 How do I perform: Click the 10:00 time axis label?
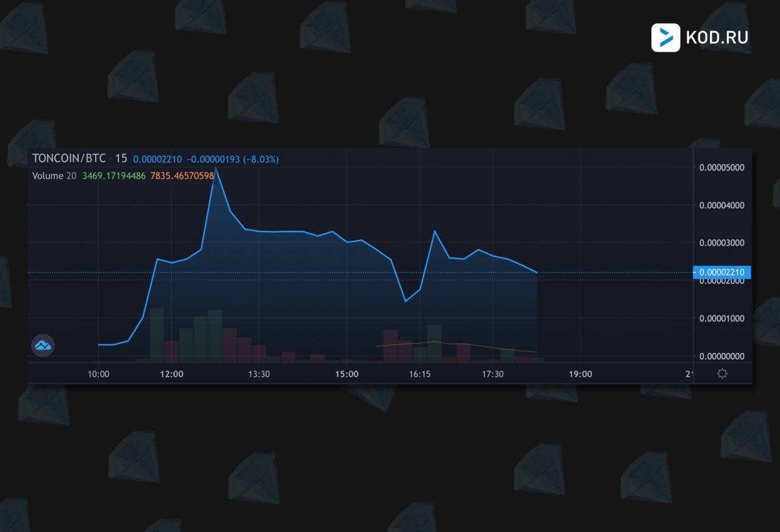pos(99,374)
